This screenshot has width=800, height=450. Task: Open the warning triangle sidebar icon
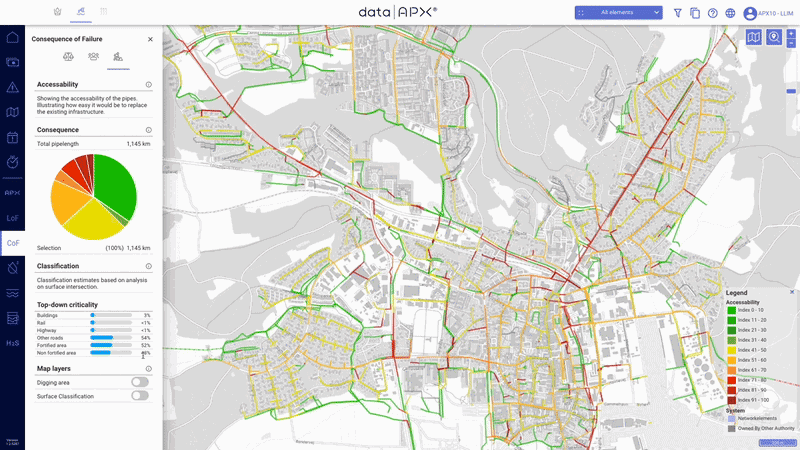tap(12, 87)
